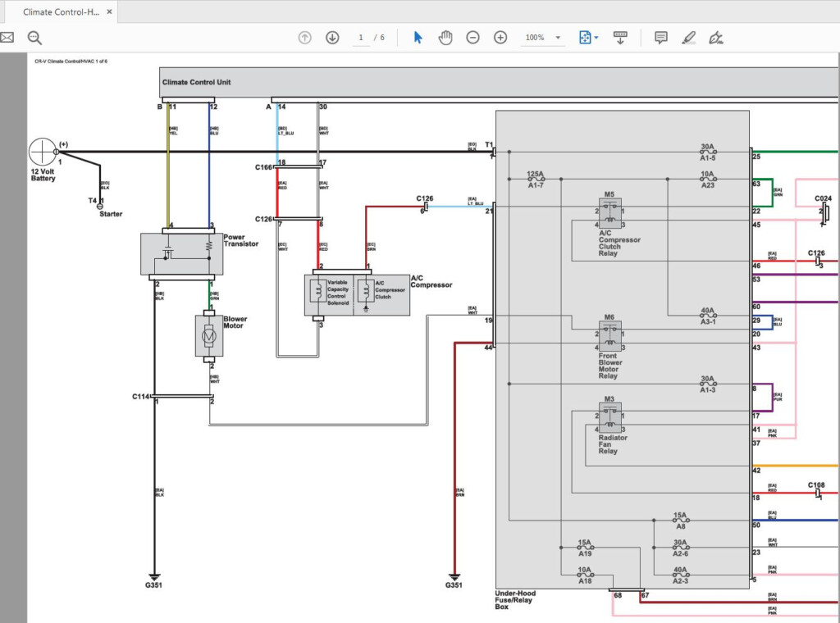Image resolution: width=840 pixels, height=623 pixels.
Task: Click the battery circle symbol
Action: (43, 152)
